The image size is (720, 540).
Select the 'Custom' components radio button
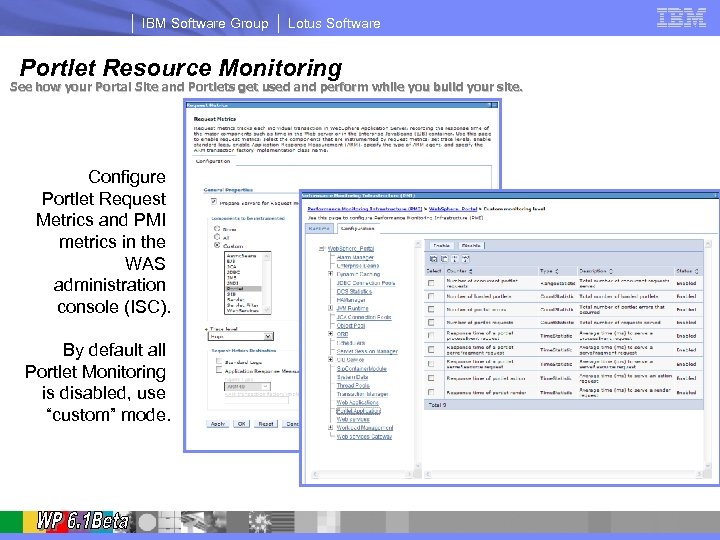217,245
